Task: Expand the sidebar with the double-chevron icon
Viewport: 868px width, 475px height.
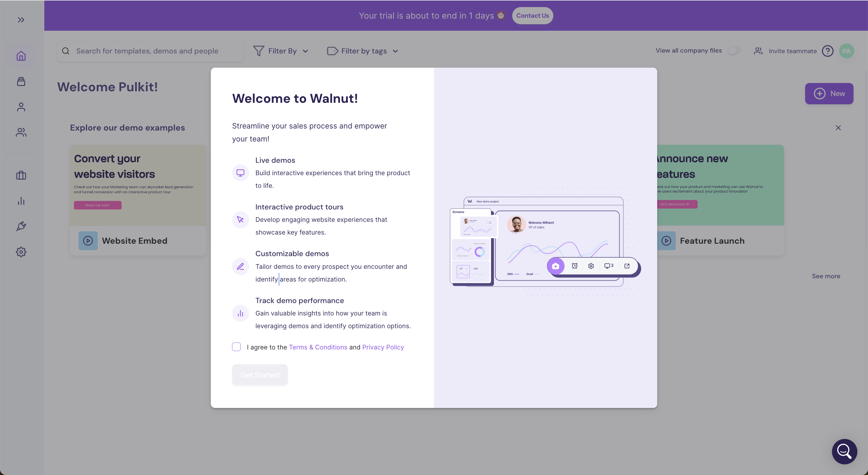Action: pyautogui.click(x=21, y=20)
